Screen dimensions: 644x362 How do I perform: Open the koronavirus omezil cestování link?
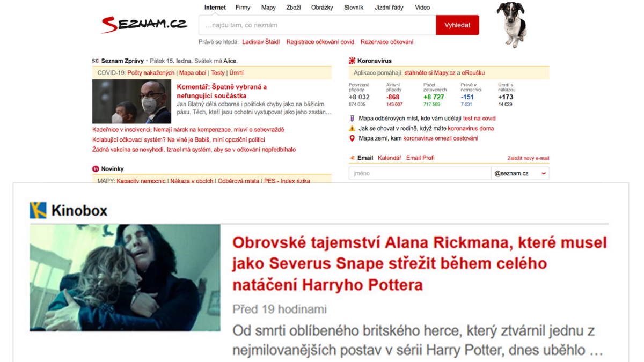[x=441, y=138]
